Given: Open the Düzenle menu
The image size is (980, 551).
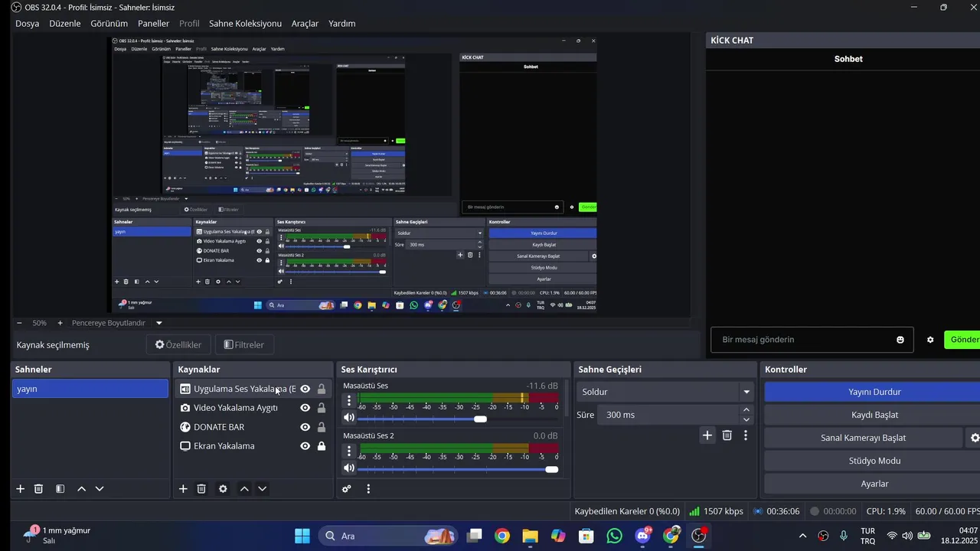Looking at the screenshot, I should coord(65,24).
